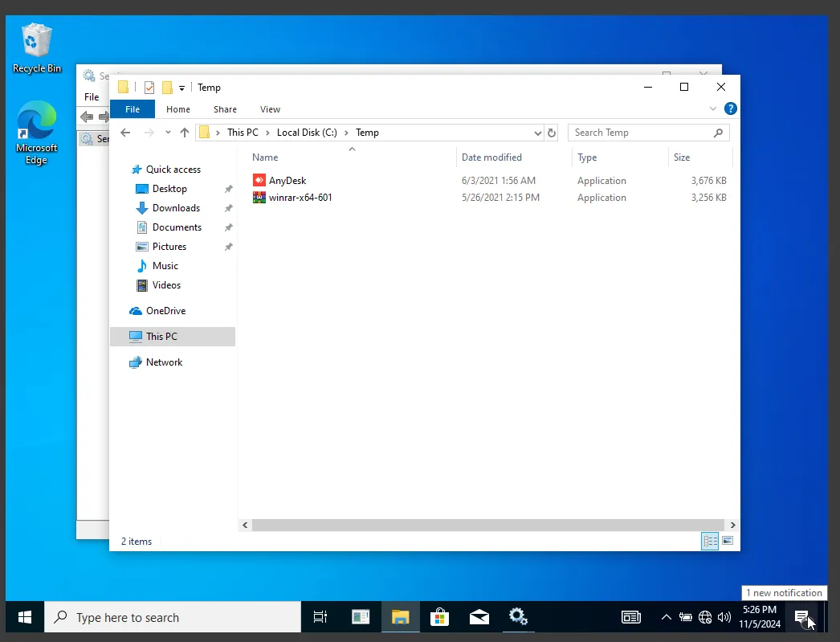The height and width of the screenshot is (642, 840).
Task: Click pin icon next to Pictures
Action: [228, 247]
